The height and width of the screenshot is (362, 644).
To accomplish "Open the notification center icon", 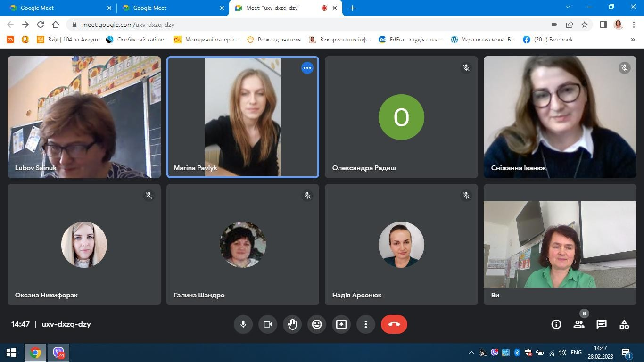I will coord(627,353).
